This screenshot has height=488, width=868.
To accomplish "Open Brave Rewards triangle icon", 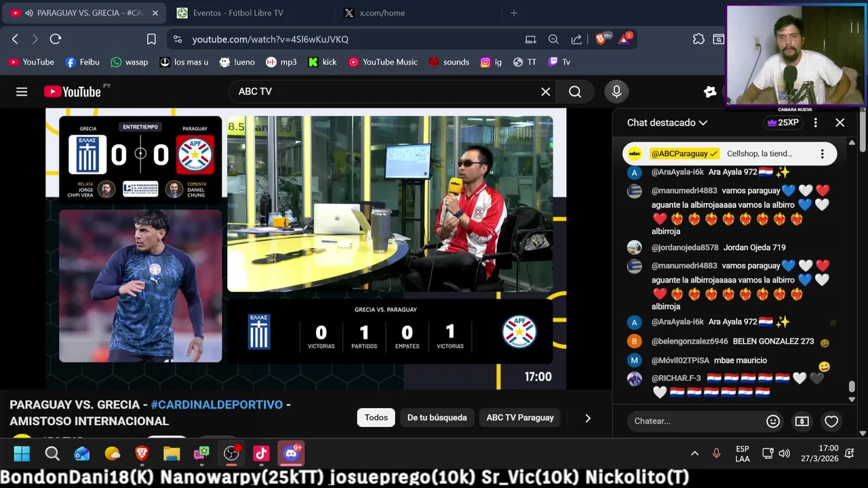I will (625, 39).
